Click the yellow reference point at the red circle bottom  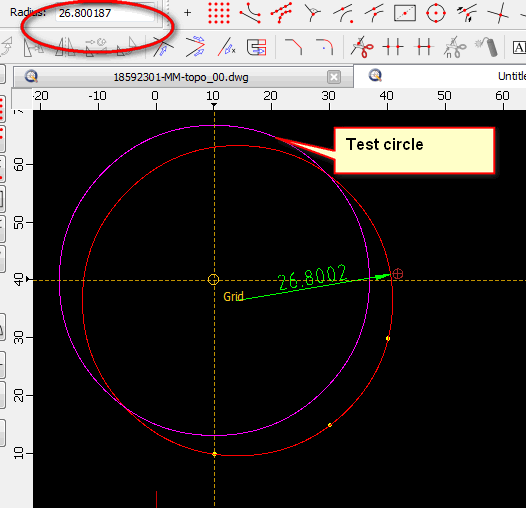pos(215,454)
